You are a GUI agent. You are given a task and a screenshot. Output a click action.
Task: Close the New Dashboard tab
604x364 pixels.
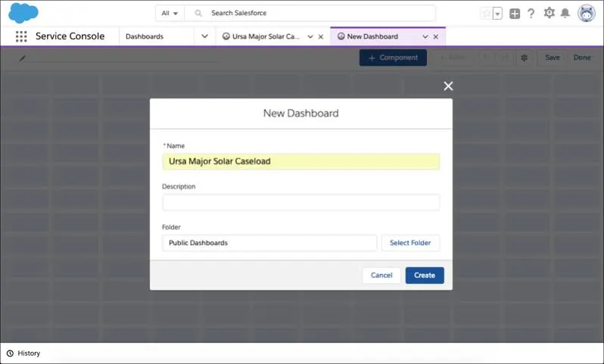click(436, 36)
